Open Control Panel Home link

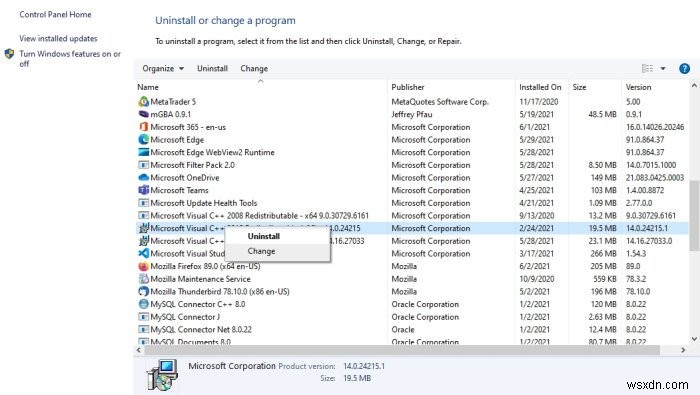(55, 14)
